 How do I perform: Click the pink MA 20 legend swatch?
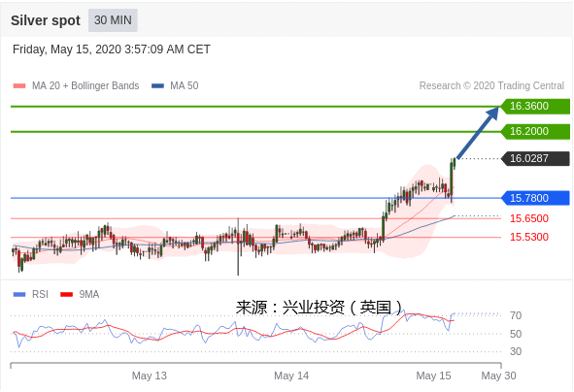coord(19,86)
